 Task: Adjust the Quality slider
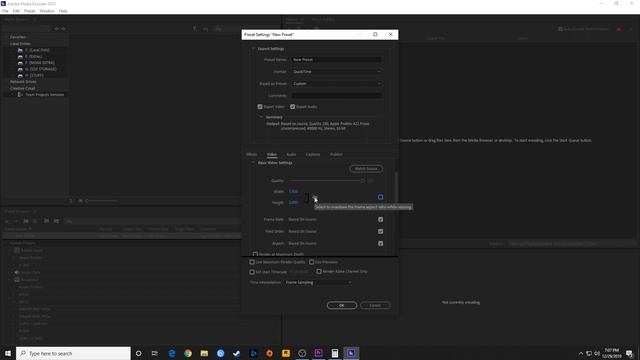click(x=327, y=180)
